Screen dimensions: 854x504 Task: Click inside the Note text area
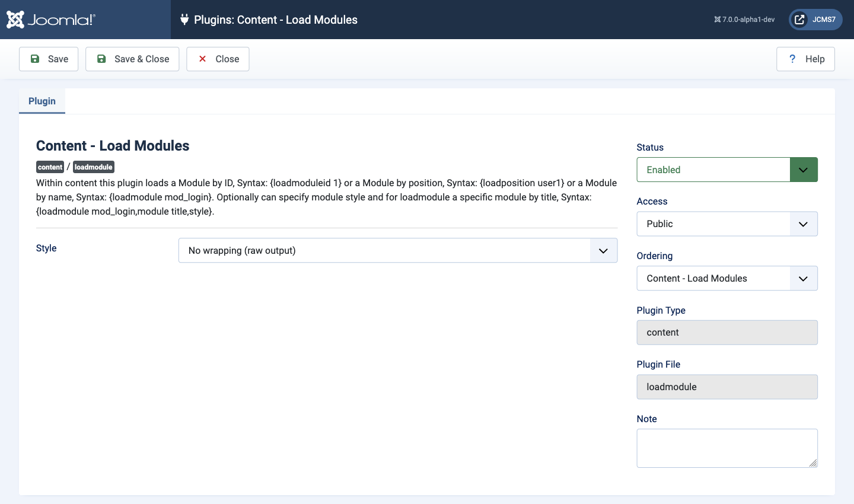tap(727, 448)
